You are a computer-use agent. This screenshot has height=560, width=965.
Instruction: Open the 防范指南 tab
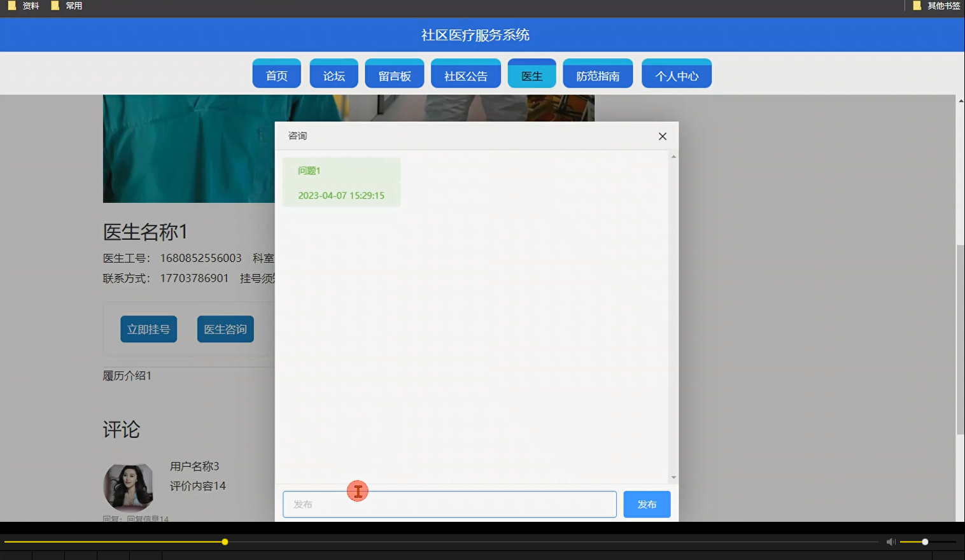tap(598, 74)
